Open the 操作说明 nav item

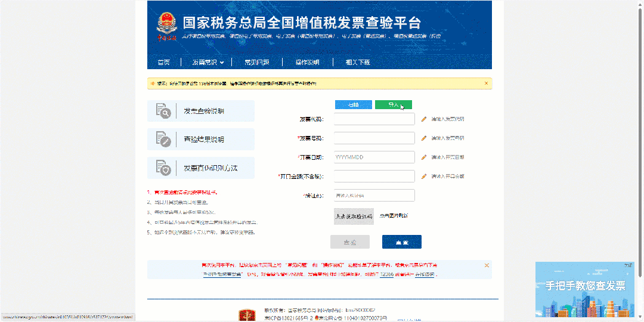pos(308,63)
